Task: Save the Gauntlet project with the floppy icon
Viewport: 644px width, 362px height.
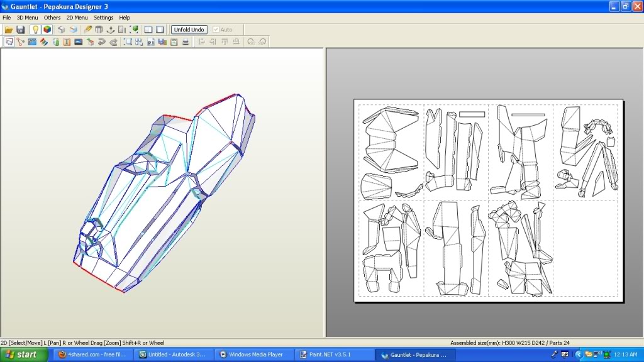Action: click(x=20, y=30)
